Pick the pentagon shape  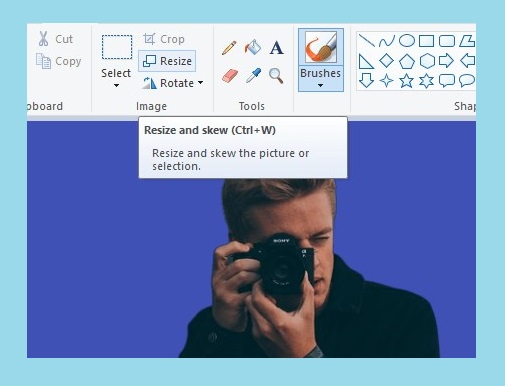[407, 61]
